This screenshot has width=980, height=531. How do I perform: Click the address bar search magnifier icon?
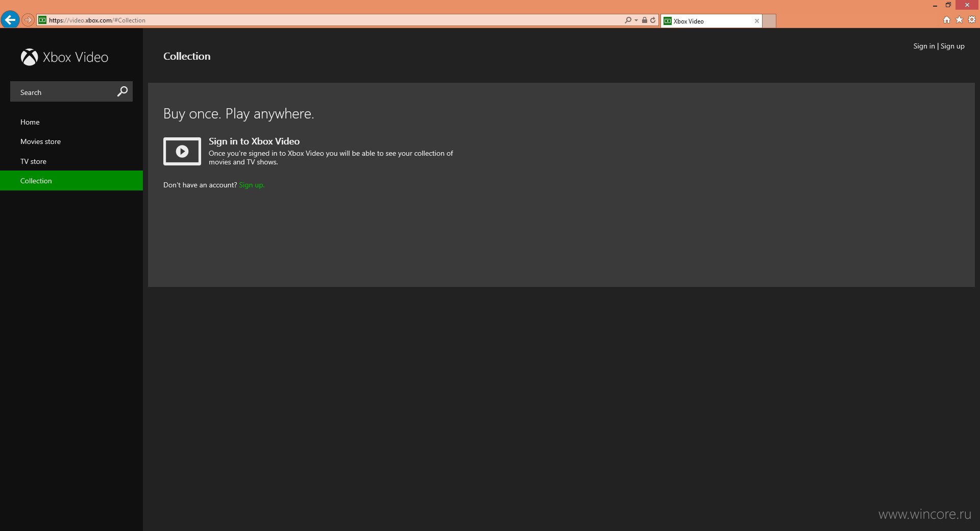(628, 20)
